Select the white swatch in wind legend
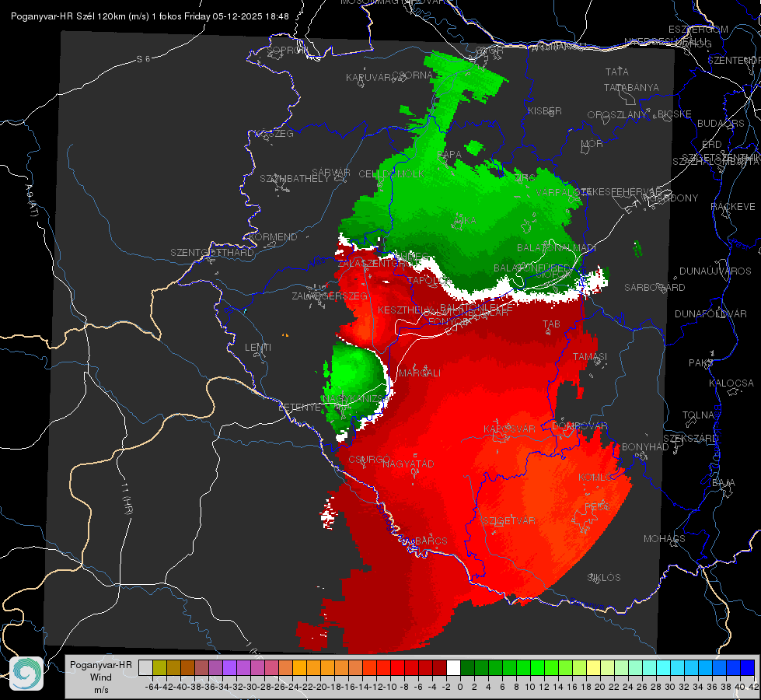Screen dimensions: 761x700 (x=453, y=667)
